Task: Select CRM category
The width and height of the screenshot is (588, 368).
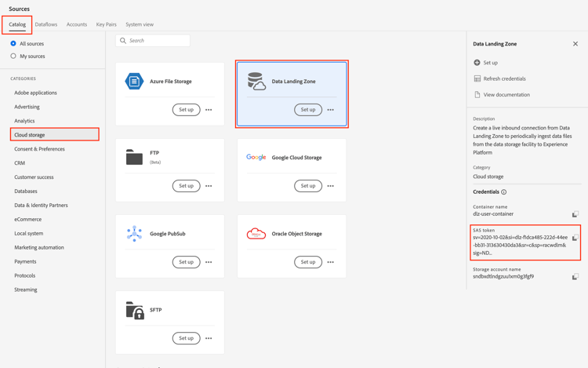Action: [20, 163]
